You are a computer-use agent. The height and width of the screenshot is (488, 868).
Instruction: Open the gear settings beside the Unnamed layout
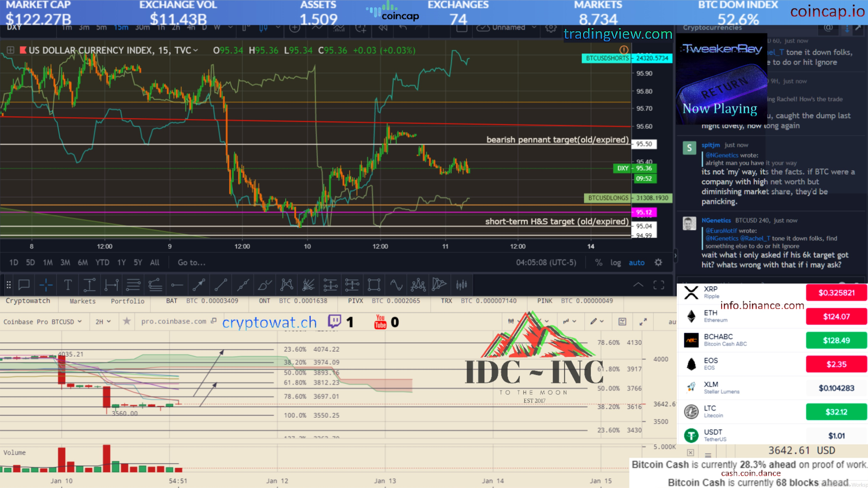(x=551, y=28)
